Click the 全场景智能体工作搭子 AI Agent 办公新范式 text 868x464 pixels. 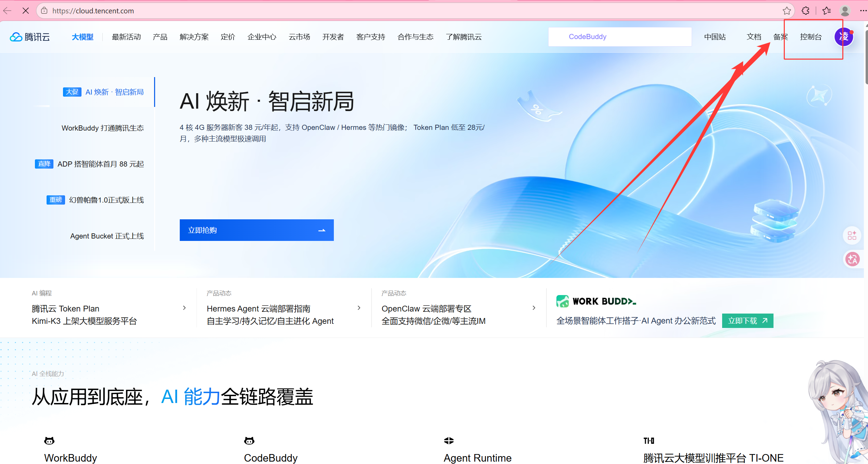[x=636, y=321]
